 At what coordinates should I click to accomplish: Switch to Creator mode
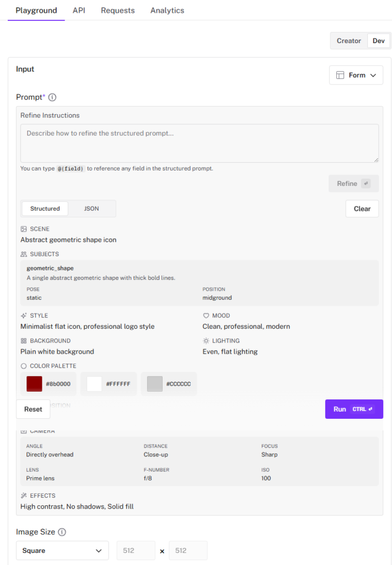349,41
